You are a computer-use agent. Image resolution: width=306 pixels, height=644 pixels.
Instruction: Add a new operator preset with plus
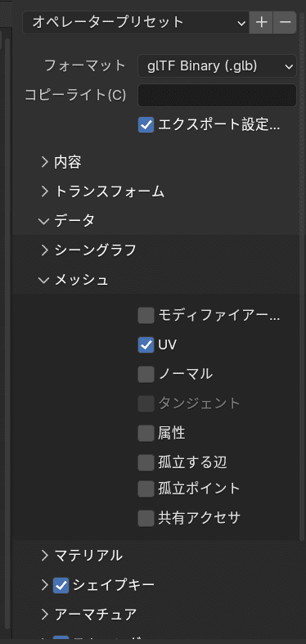point(261,22)
